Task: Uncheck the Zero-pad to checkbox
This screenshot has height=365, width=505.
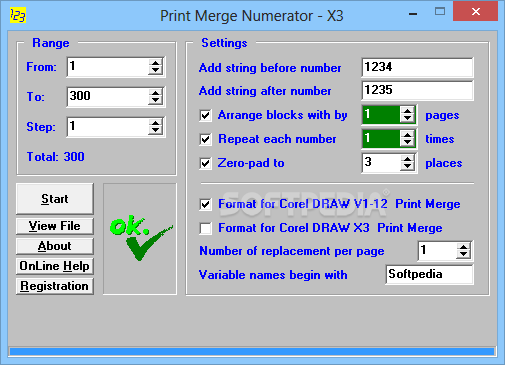Action: [x=205, y=163]
